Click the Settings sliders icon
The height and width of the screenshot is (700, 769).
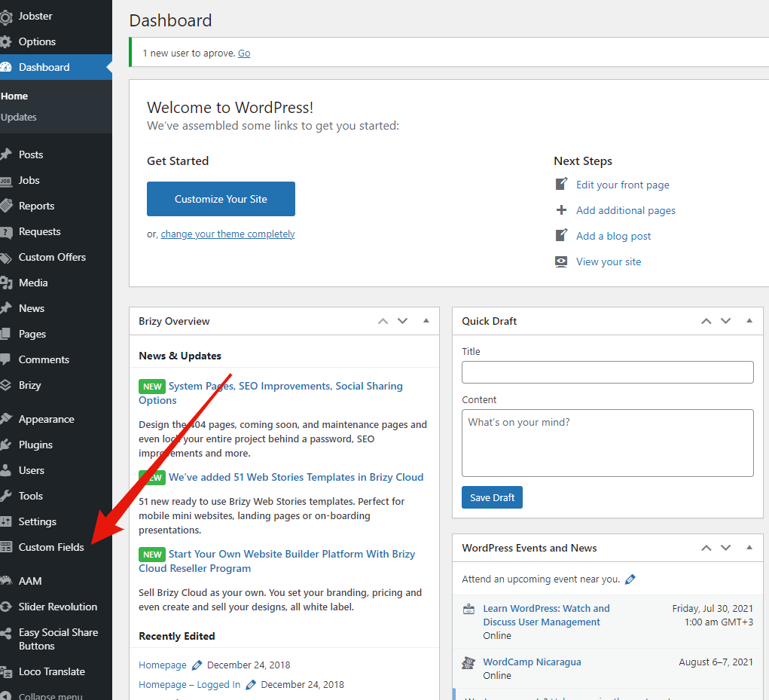[x=5, y=522]
